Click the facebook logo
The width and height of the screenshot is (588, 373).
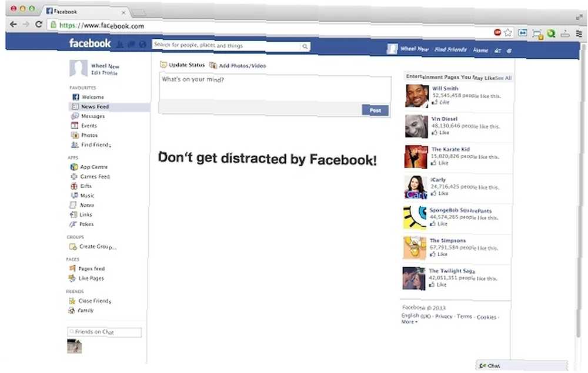point(90,43)
